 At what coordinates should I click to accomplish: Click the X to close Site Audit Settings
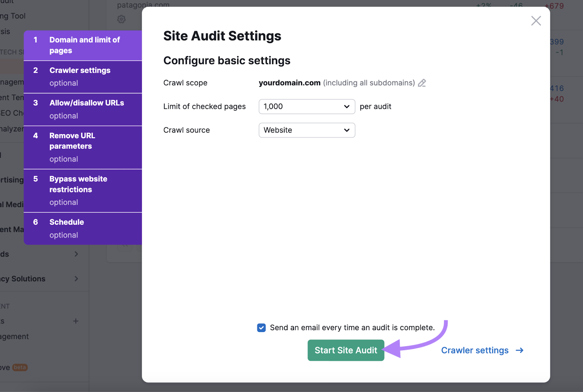pyautogui.click(x=536, y=21)
